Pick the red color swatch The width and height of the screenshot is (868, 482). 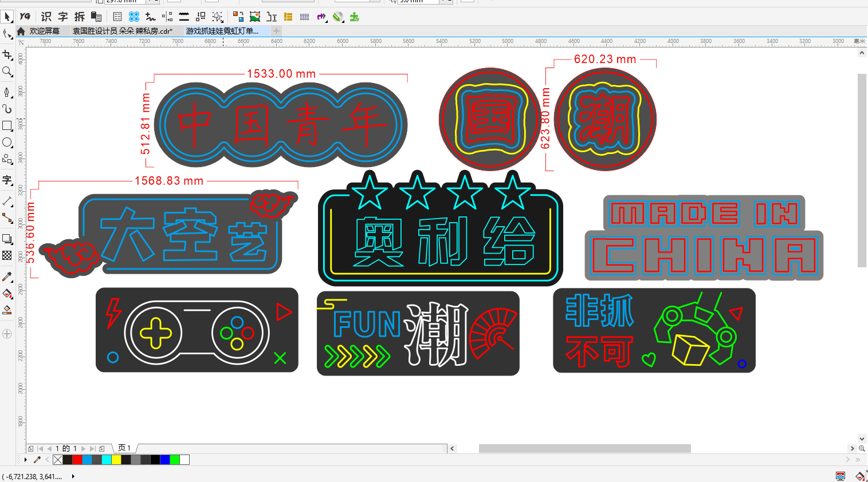point(77,460)
